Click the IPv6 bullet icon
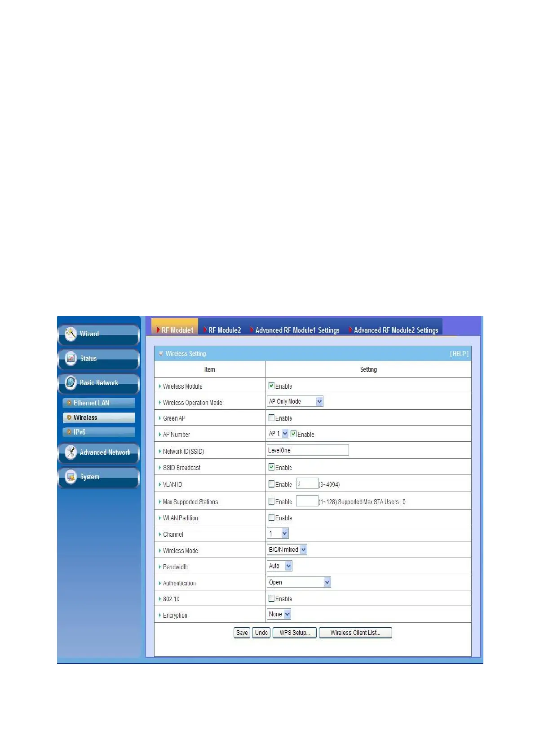The height and width of the screenshot is (756, 535). click(x=69, y=432)
